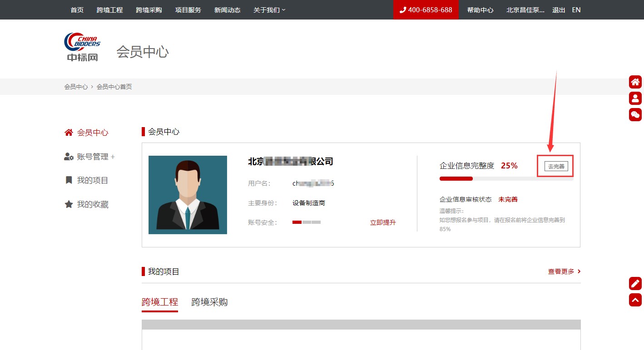The width and height of the screenshot is (644, 350).
Task: Click the star icon beside 我的收藏
Action: pyautogui.click(x=69, y=204)
